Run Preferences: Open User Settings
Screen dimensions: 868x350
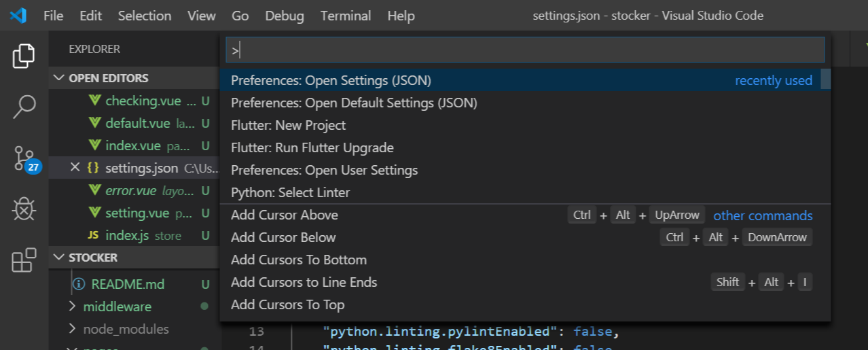[520, 170]
